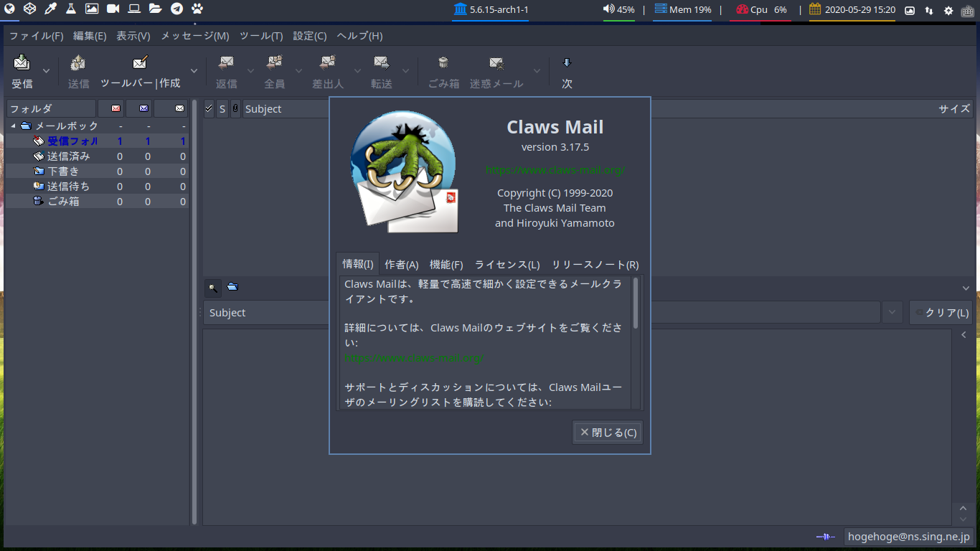Viewport: 980px width, 551px height.
Task: Click the 作成 compose mail toolbar icon
Action: tap(141, 62)
